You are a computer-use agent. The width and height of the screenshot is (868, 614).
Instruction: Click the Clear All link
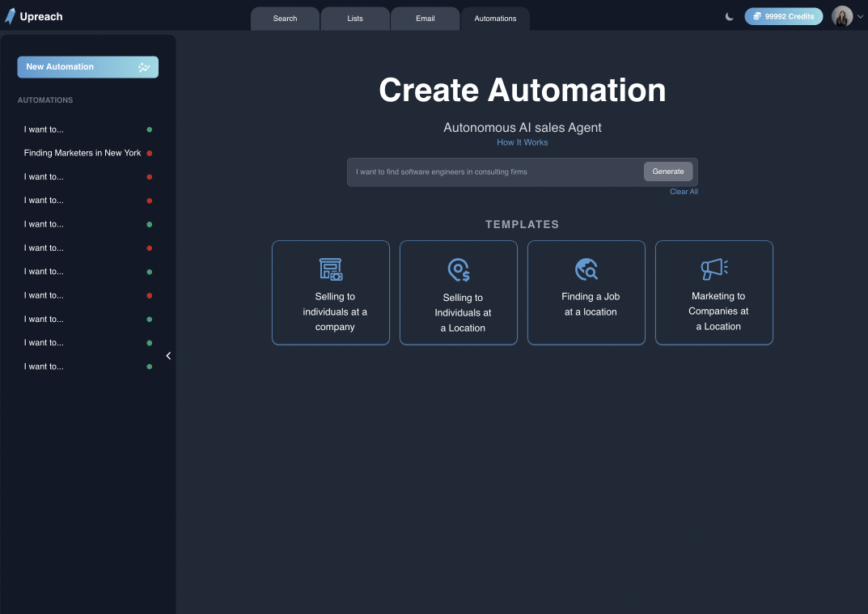click(684, 192)
